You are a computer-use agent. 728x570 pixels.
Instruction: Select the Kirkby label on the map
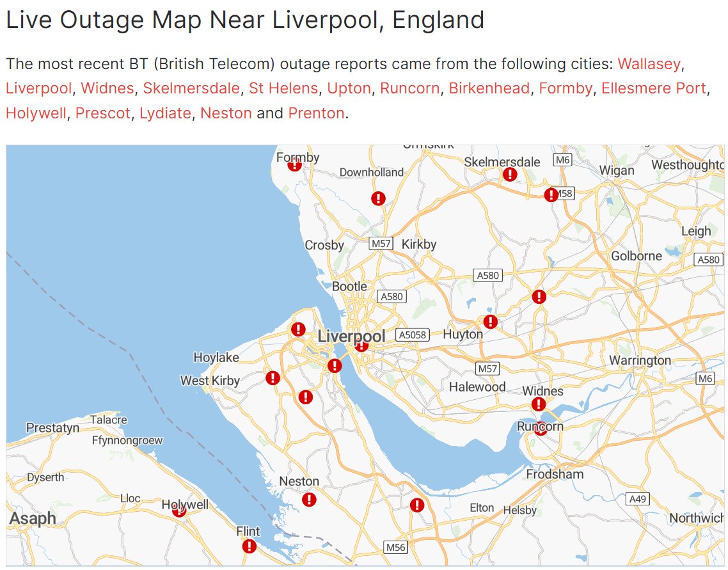(419, 244)
